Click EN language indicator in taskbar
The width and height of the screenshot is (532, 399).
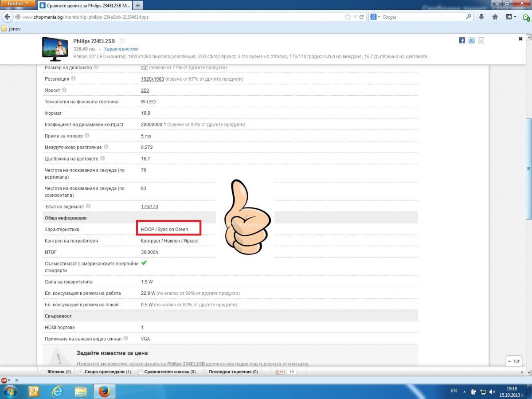454,391
